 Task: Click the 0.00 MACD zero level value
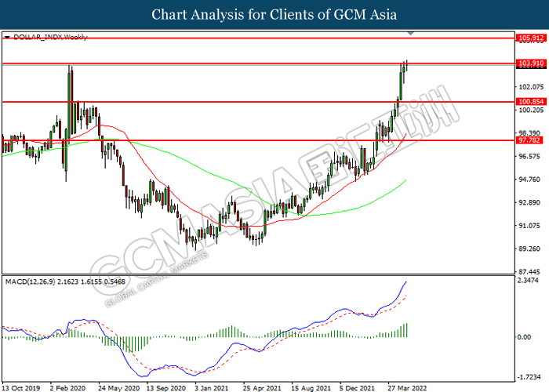click(x=524, y=336)
